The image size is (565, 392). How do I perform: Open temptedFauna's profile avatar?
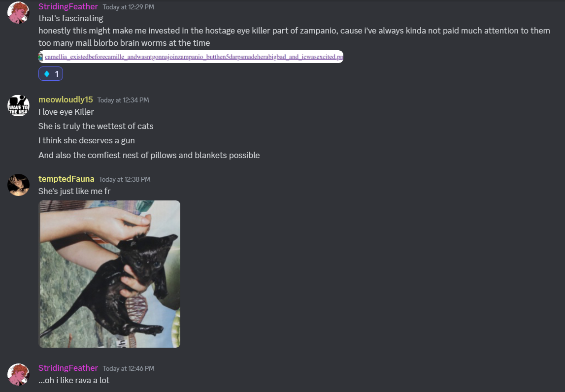click(x=18, y=185)
